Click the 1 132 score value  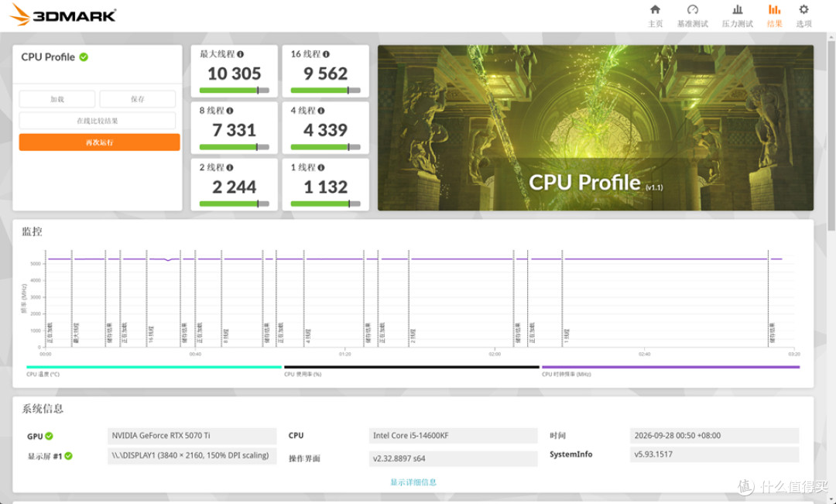[x=325, y=187]
